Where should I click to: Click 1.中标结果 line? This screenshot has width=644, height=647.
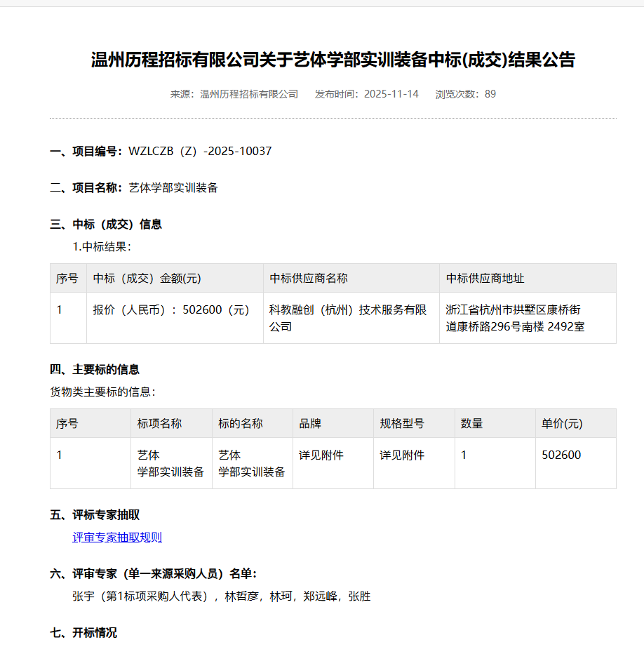[x=102, y=247]
